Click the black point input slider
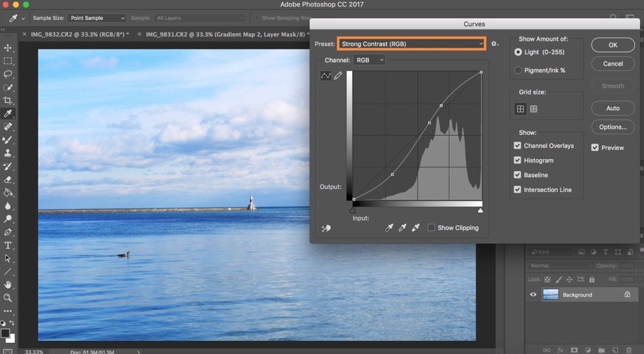Viewport: 644px width, 354px height. (x=353, y=211)
